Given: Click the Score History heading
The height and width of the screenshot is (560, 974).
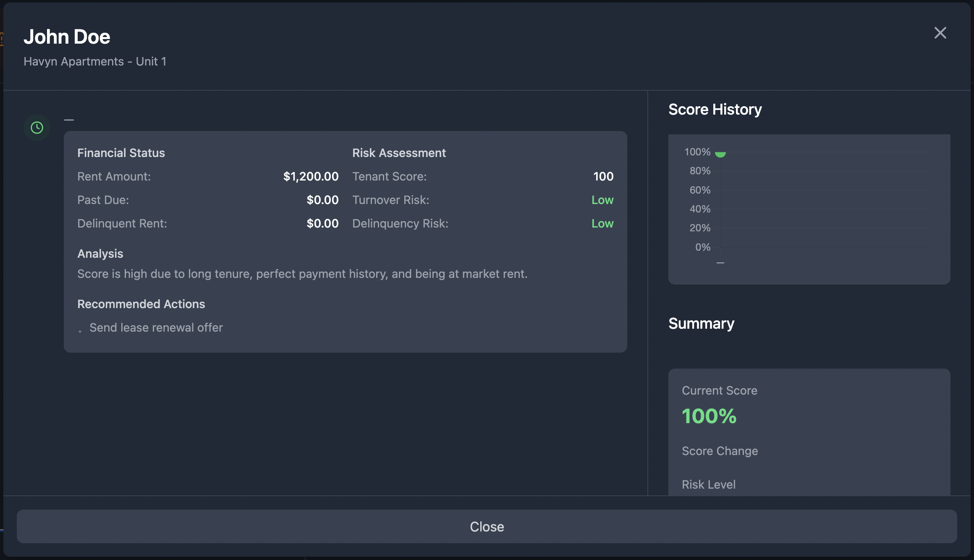Looking at the screenshot, I should pyautogui.click(x=715, y=109).
